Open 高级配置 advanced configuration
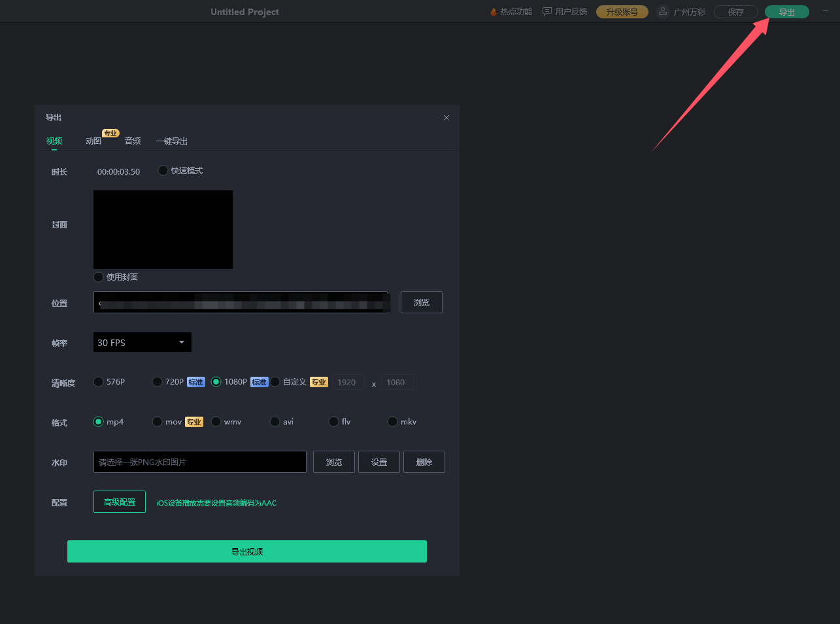Viewport: 840px width, 624px height. pyautogui.click(x=120, y=502)
